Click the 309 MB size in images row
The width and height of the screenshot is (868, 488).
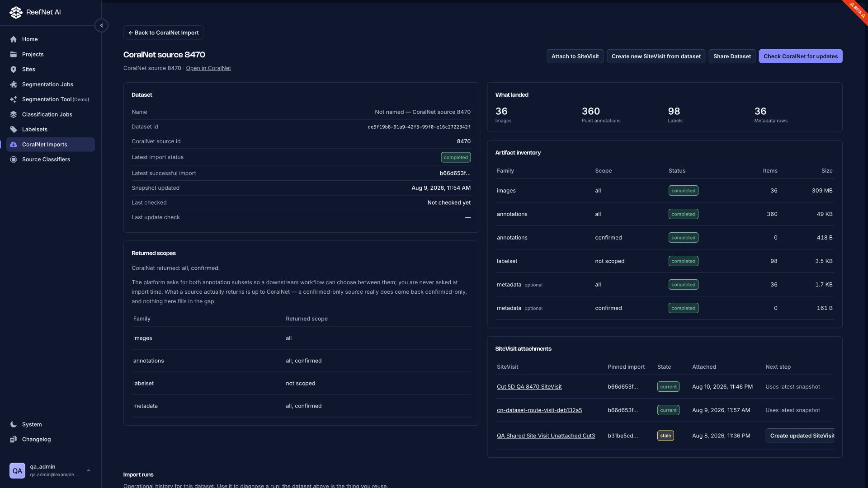(822, 191)
